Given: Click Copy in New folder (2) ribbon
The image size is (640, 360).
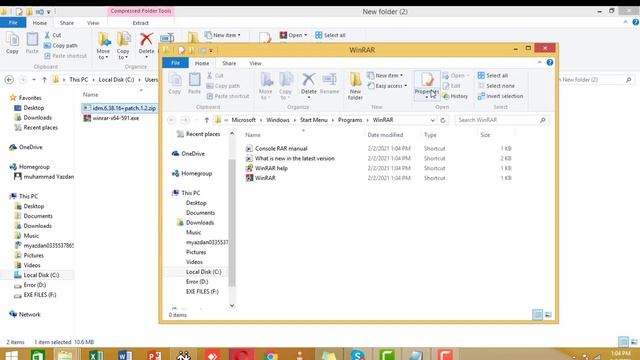Looking at the screenshot, I should (12, 43).
